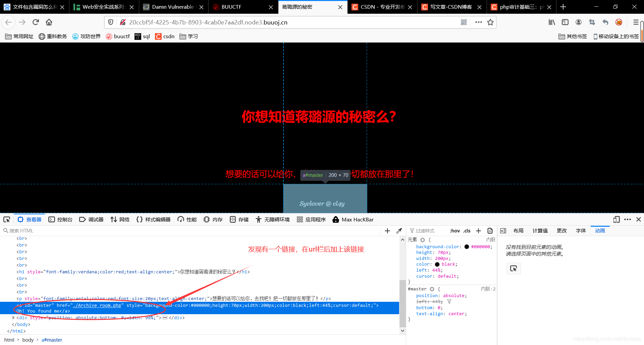The image size is (644, 345).
Task: Expand the div element node in HTML tree
Action: (13, 318)
